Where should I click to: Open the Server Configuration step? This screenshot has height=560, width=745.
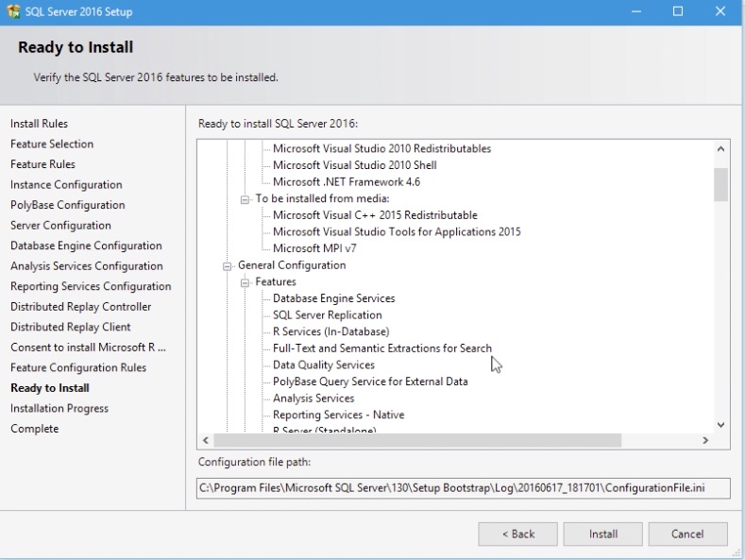coord(60,226)
